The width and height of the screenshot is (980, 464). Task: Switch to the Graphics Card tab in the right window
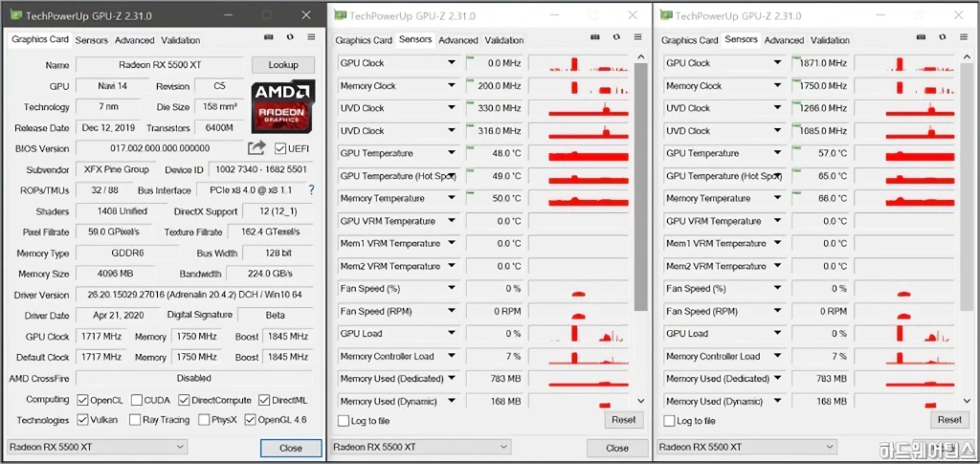click(x=689, y=40)
